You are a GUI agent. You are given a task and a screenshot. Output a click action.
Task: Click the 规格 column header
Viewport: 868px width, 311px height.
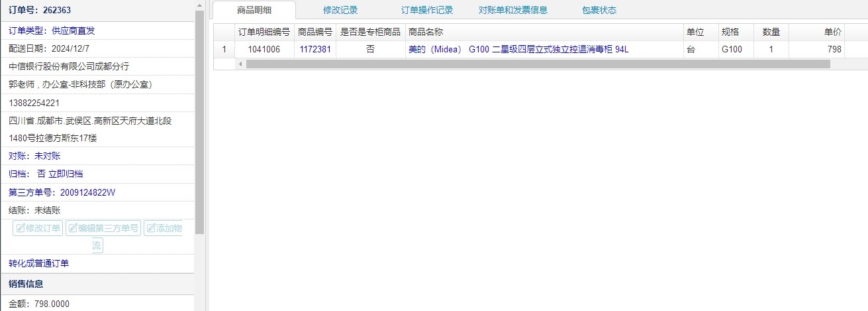point(735,32)
